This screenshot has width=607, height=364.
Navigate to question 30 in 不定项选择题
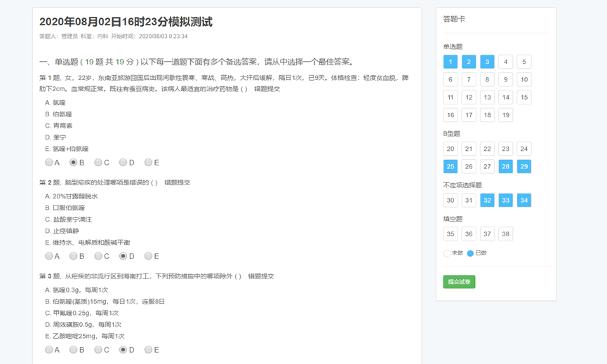point(451,201)
